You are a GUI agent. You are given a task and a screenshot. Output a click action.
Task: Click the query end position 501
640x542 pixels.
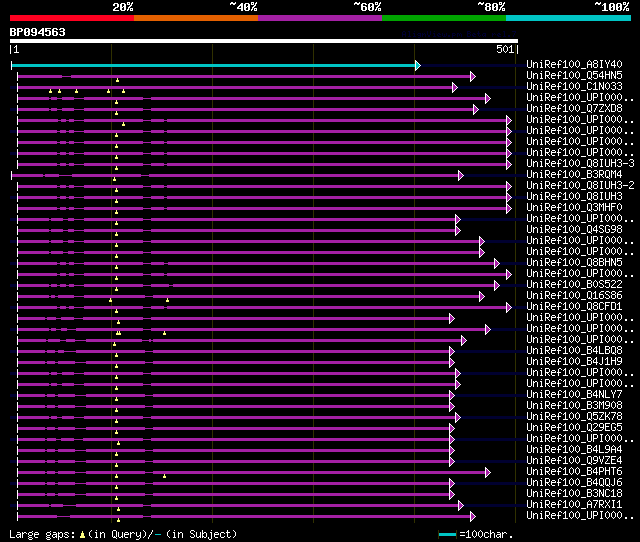[505, 49]
